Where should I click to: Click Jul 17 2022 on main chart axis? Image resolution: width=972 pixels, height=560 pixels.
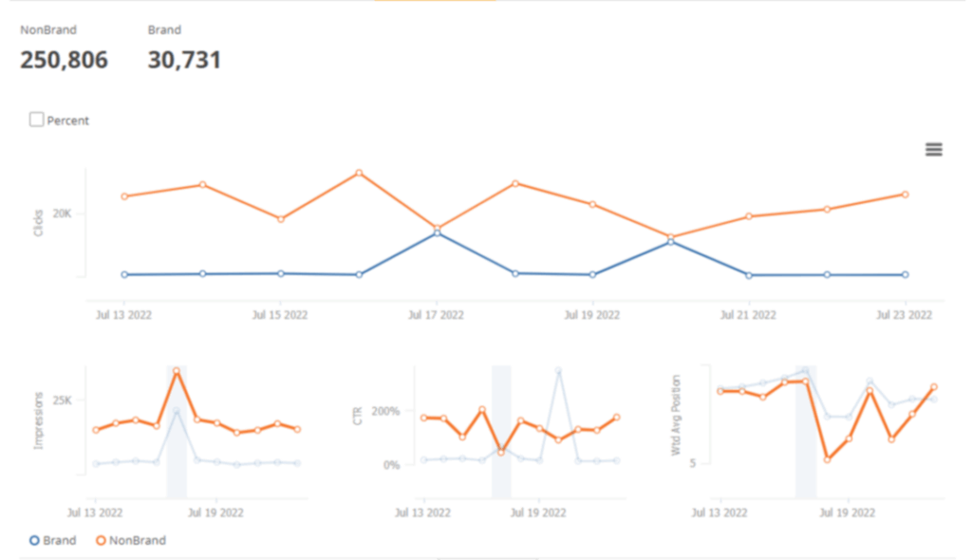[436, 314]
